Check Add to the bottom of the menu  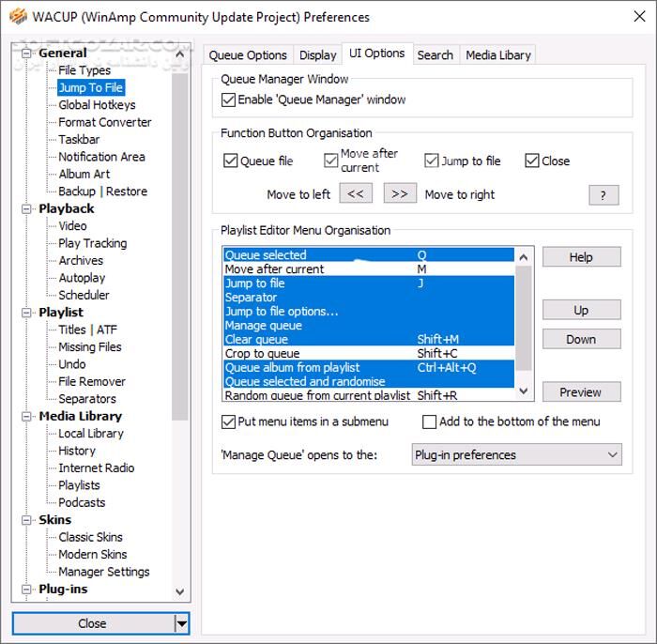click(x=430, y=422)
